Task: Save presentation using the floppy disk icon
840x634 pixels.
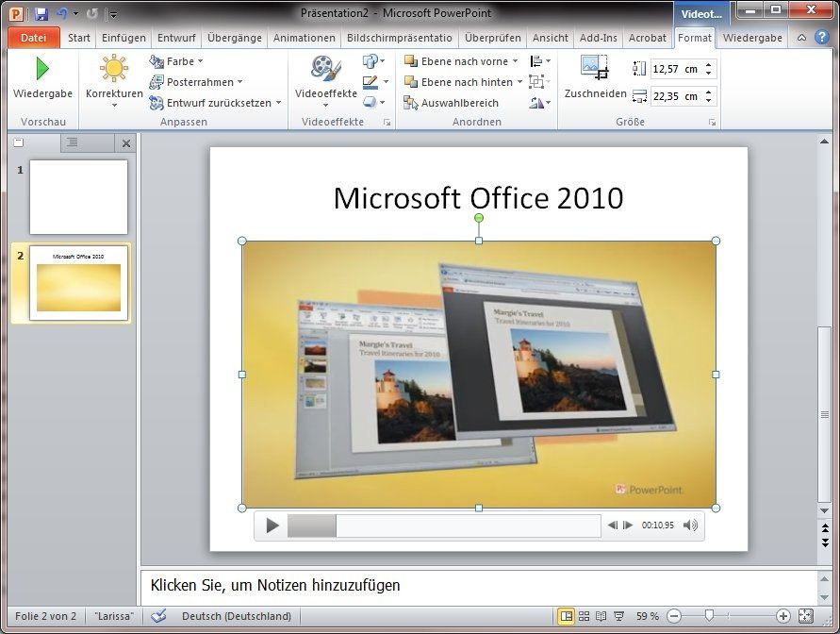Action: coord(41,14)
